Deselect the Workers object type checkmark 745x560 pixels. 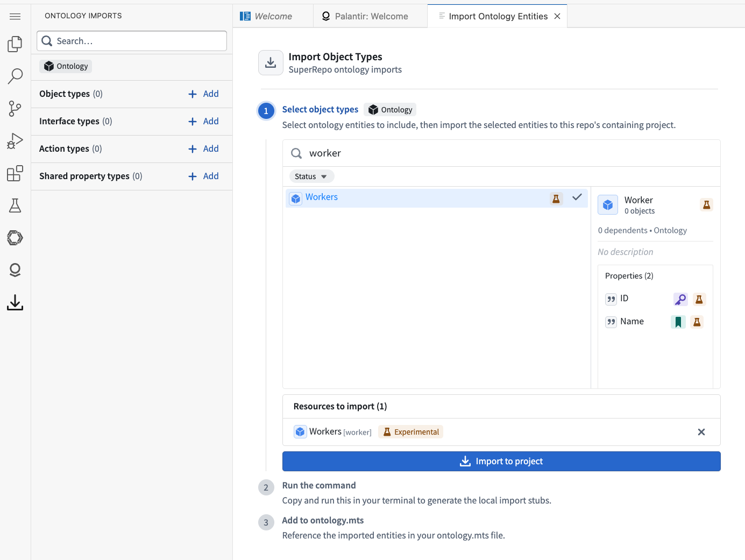[577, 197]
